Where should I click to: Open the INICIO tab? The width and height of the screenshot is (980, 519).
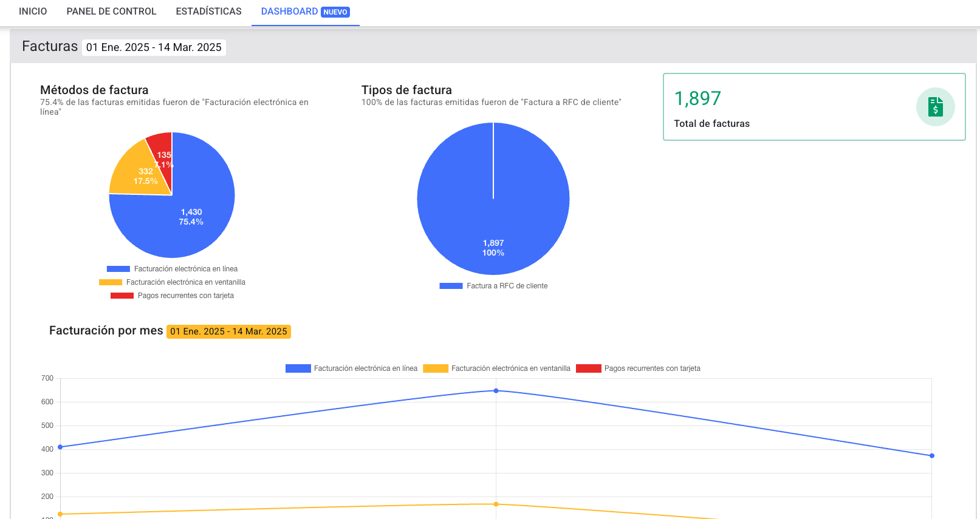33,12
